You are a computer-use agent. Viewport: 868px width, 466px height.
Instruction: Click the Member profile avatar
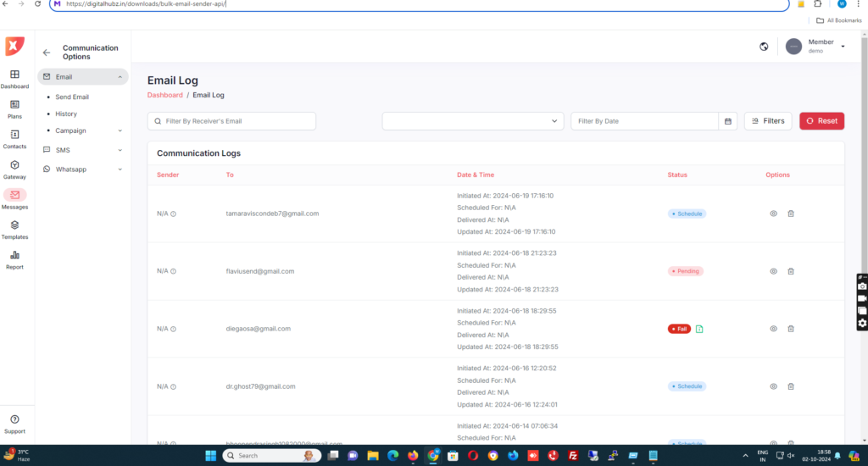click(x=793, y=47)
